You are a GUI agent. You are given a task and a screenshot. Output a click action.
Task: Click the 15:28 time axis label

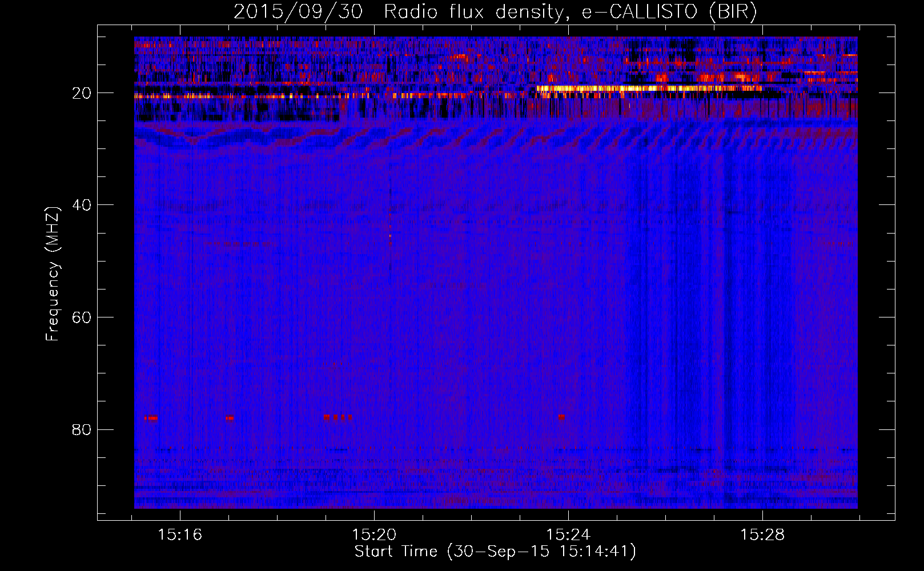point(762,535)
